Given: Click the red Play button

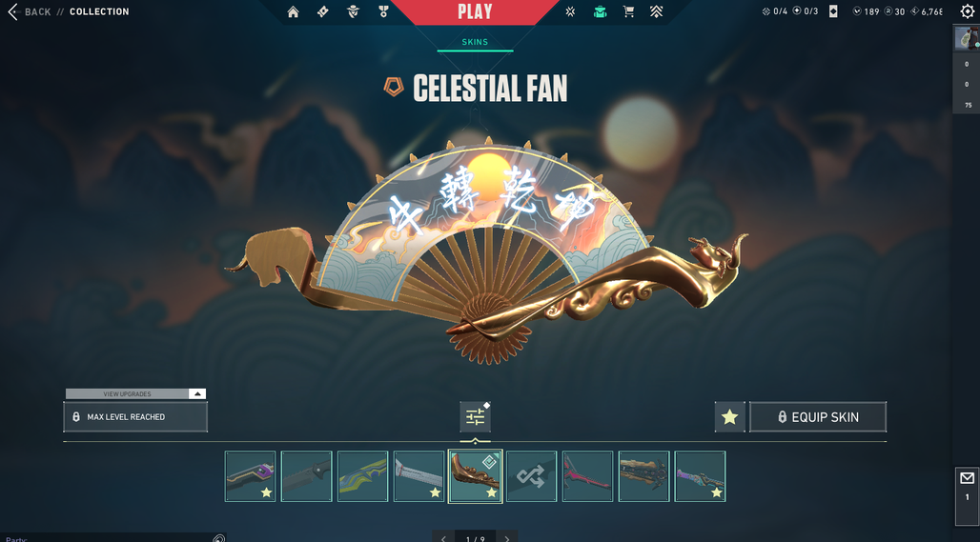Looking at the screenshot, I should point(475,11).
